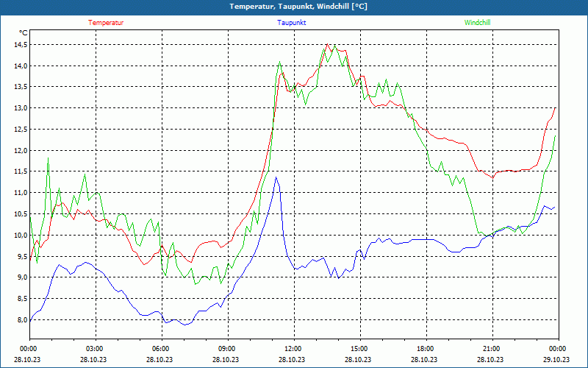
Task: Click the red temperature curve end at right edge
Action: (555, 108)
